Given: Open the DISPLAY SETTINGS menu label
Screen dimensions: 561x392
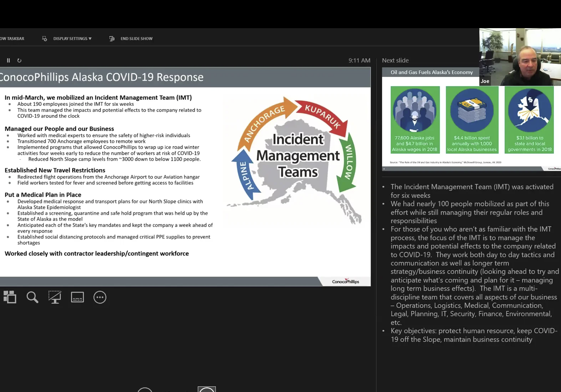Looking at the screenshot, I should tap(70, 38).
